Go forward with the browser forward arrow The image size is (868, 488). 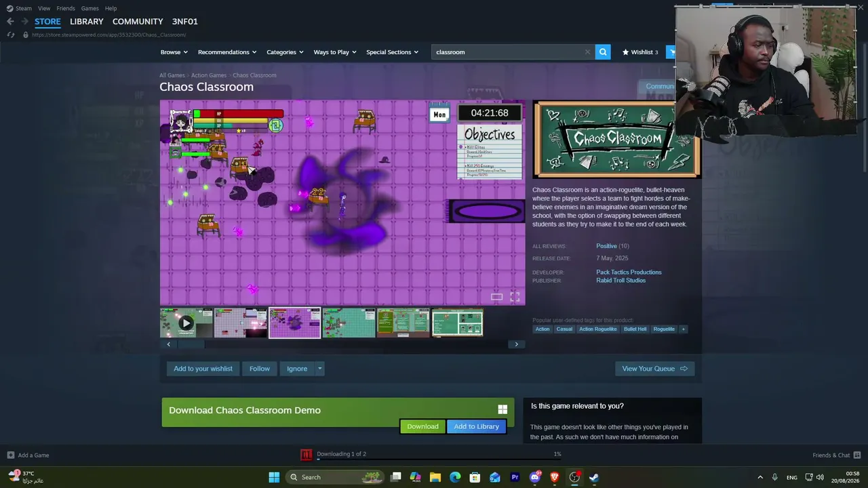coord(25,22)
